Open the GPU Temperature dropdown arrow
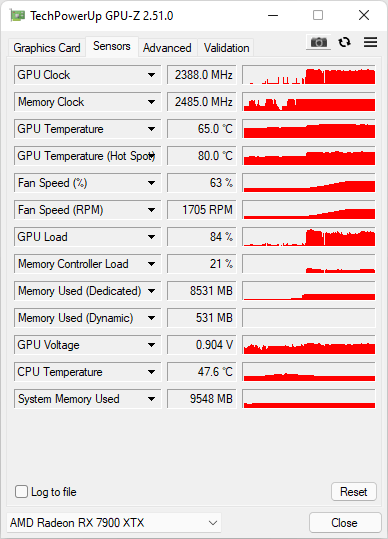Image resolution: width=388 pixels, height=539 pixels. coord(151,129)
